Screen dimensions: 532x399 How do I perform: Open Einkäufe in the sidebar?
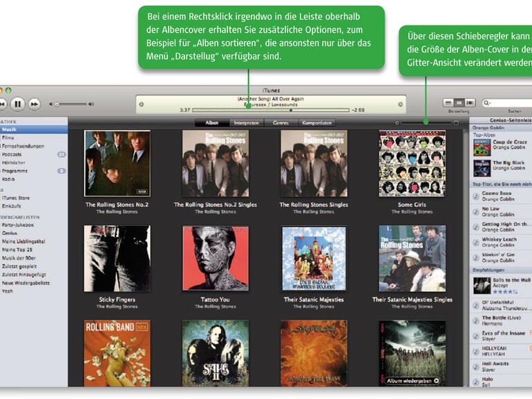point(34,206)
